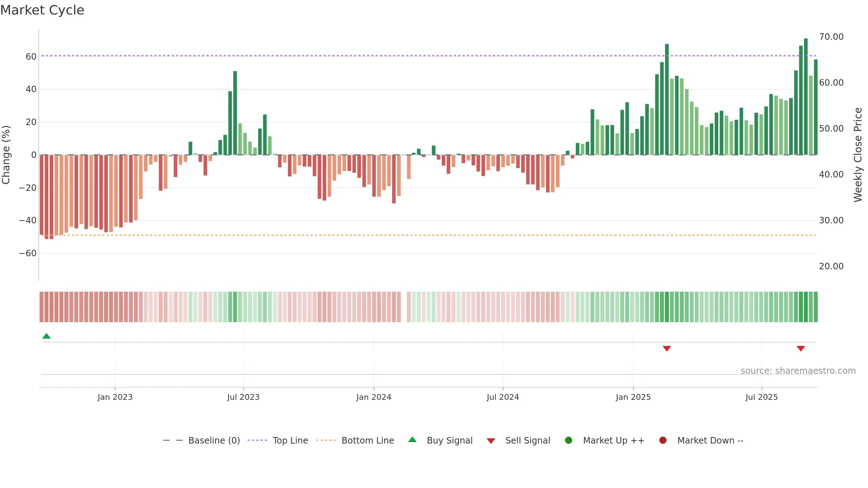Click the Jan 2024 axis label
The width and height of the screenshot is (868, 488).
click(x=374, y=397)
